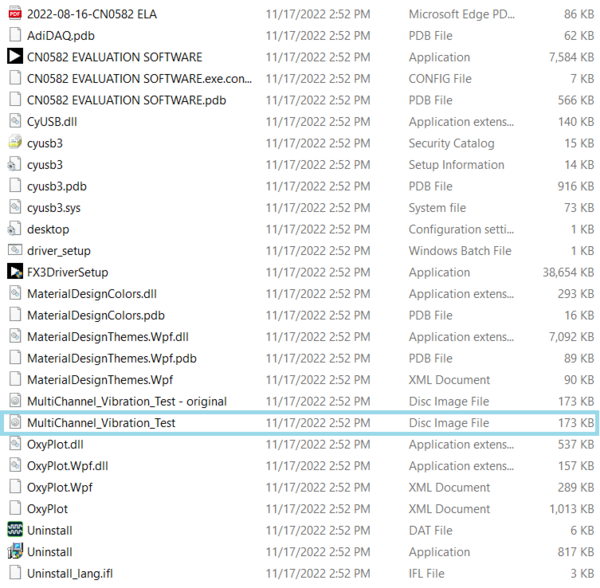The image size is (600, 588).
Task: Click the FX3DriverSetup application icon
Action: click(15, 272)
